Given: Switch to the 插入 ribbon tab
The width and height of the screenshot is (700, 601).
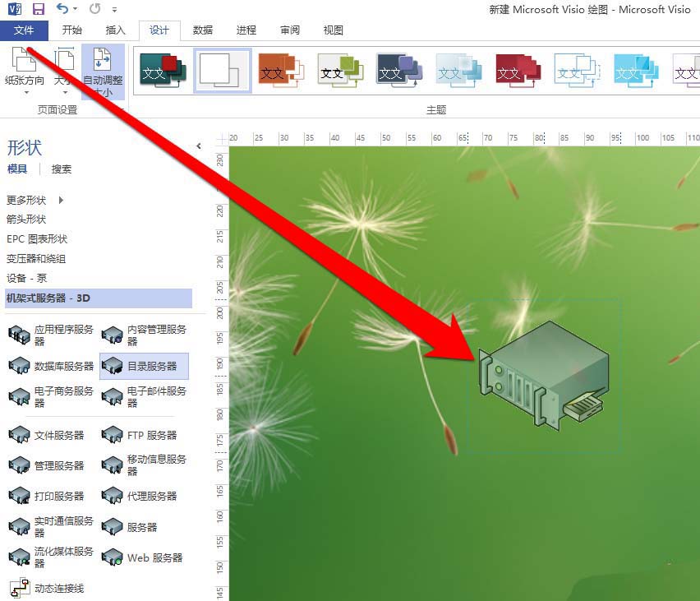Looking at the screenshot, I should click(x=115, y=30).
